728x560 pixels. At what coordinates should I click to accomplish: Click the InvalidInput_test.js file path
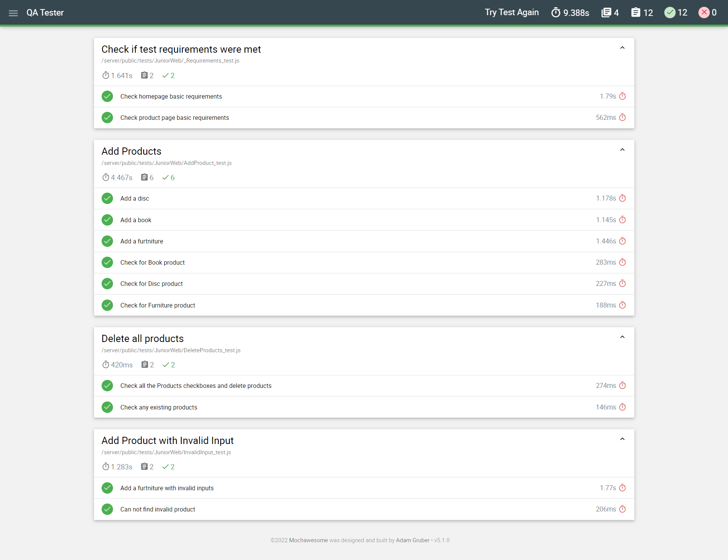click(166, 452)
